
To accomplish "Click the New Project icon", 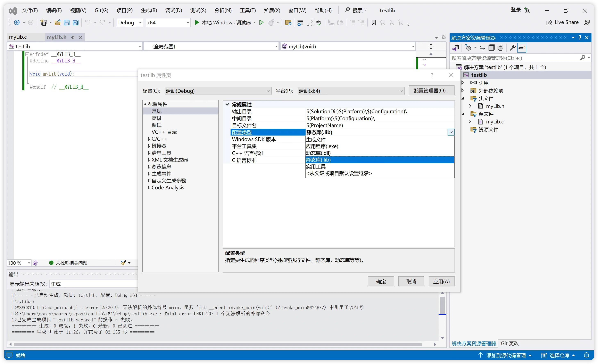I will [44, 23].
